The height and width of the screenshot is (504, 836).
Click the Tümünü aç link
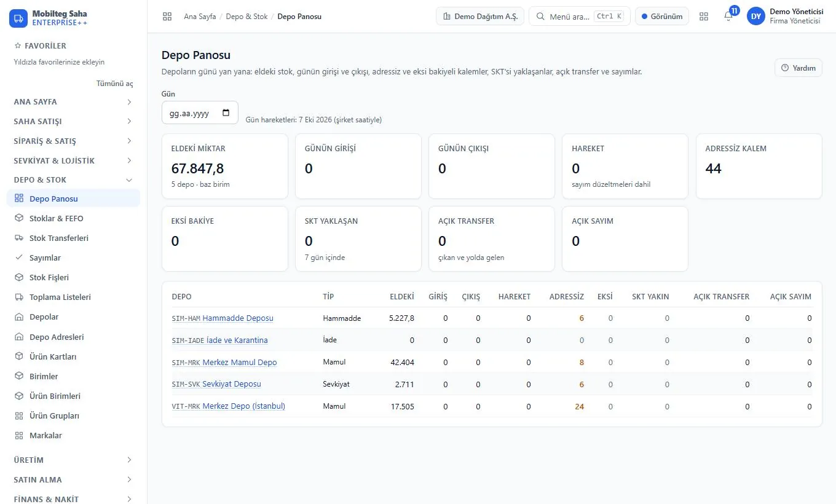[x=115, y=84]
